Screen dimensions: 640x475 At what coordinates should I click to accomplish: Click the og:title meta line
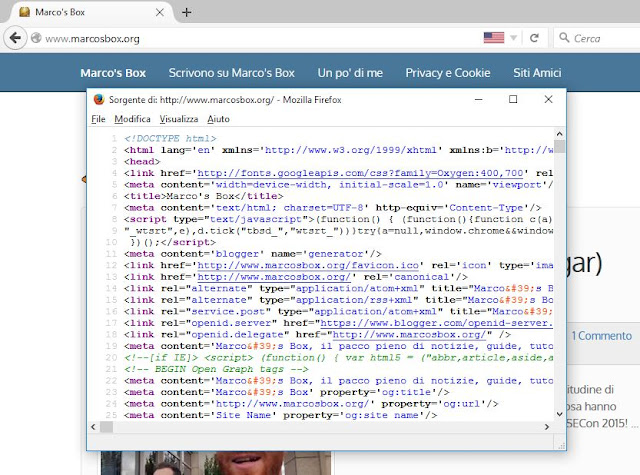point(287,392)
